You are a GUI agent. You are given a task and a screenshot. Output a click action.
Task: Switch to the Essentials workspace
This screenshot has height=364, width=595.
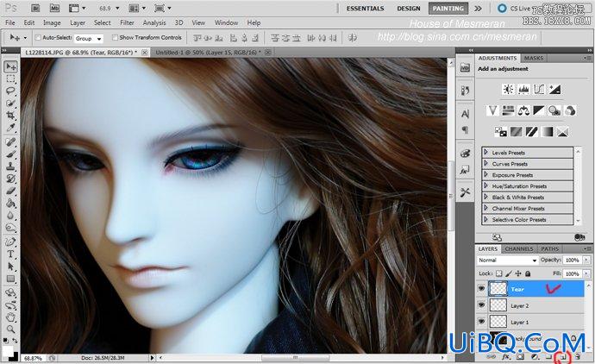(x=365, y=9)
